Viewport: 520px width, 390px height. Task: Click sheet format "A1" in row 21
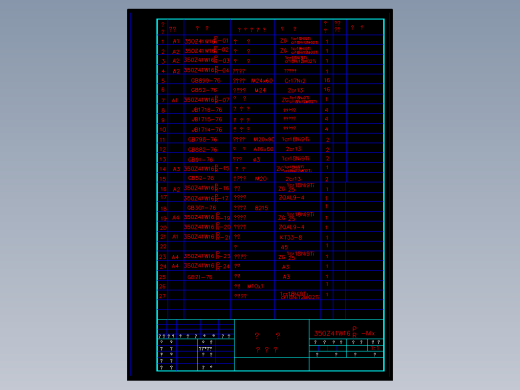point(175,237)
